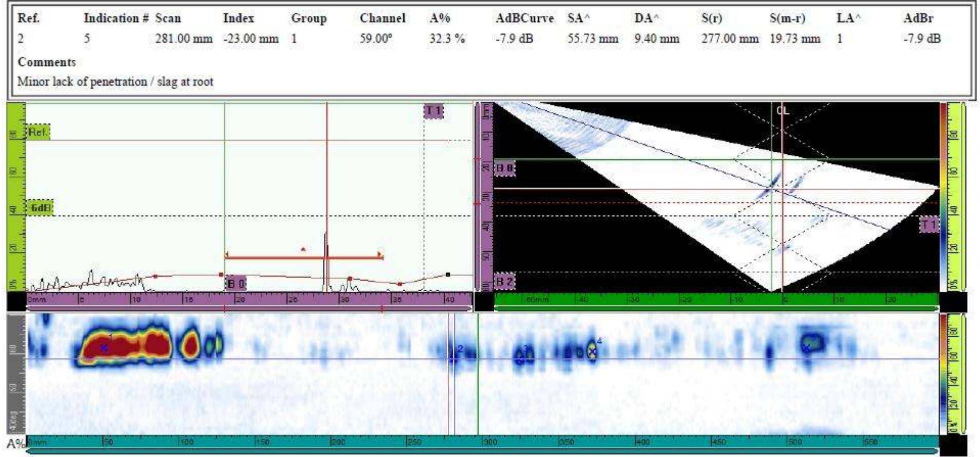Click the amplitude value "32.3 %"
This screenshot has width=980, height=457.
point(447,38)
